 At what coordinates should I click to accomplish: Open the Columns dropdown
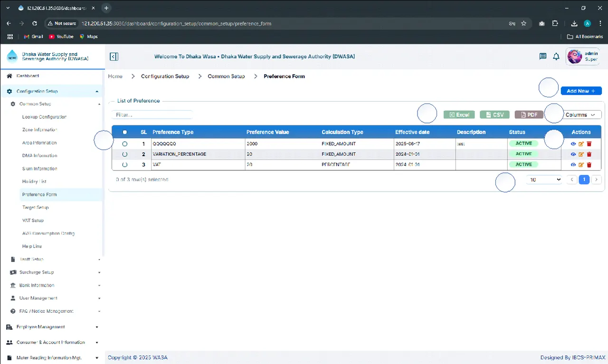click(x=580, y=115)
